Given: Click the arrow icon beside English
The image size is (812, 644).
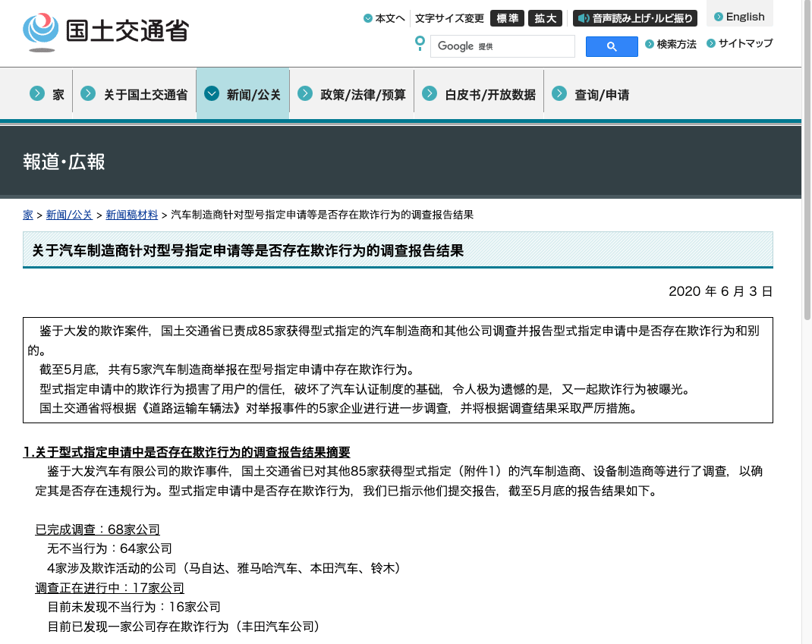Looking at the screenshot, I should (718, 17).
